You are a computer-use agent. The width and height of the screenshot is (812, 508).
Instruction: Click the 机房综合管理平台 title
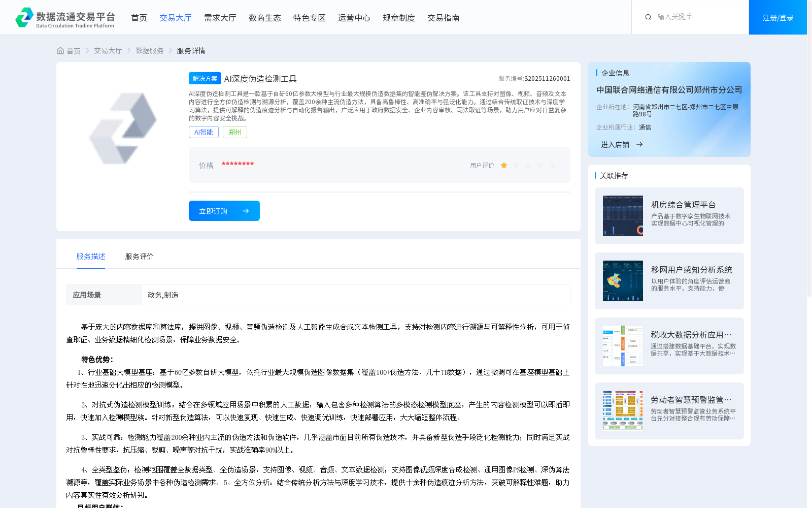click(x=683, y=205)
